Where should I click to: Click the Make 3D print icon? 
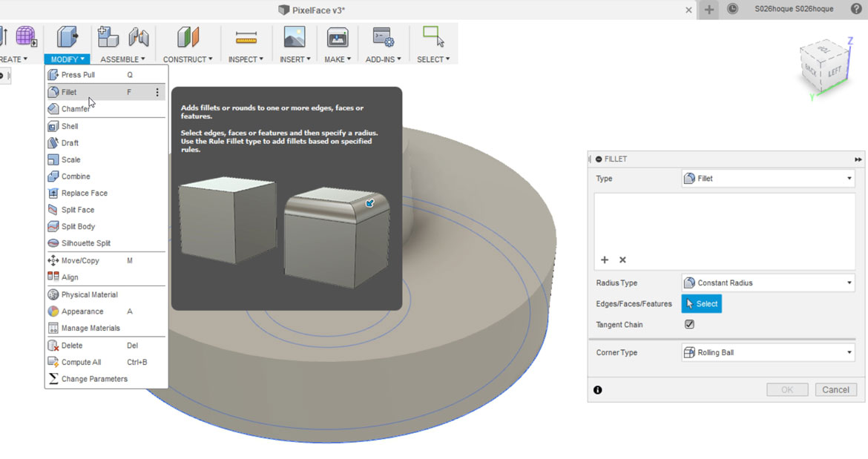[x=337, y=37]
